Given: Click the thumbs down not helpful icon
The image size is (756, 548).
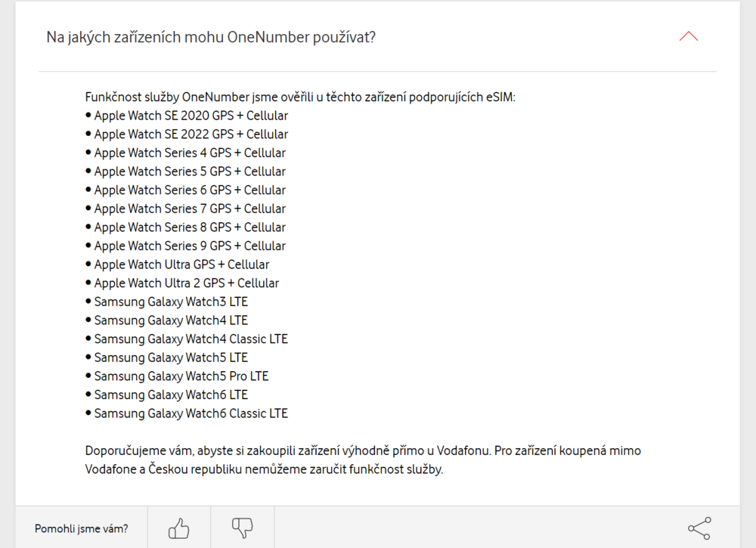Looking at the screenshot, I should (x=242, y=528).
